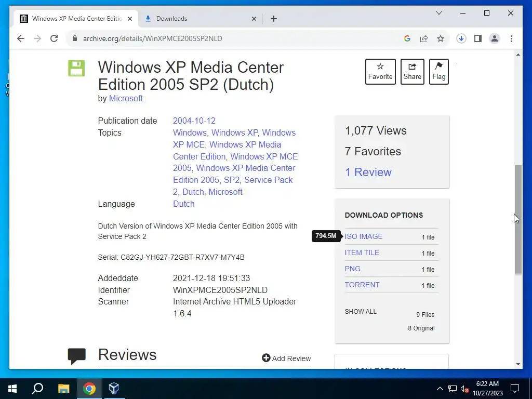This screenshot has height=399, width=532.
Task: Click the scrollbar up arrow
Action: (x=518, y=55)
